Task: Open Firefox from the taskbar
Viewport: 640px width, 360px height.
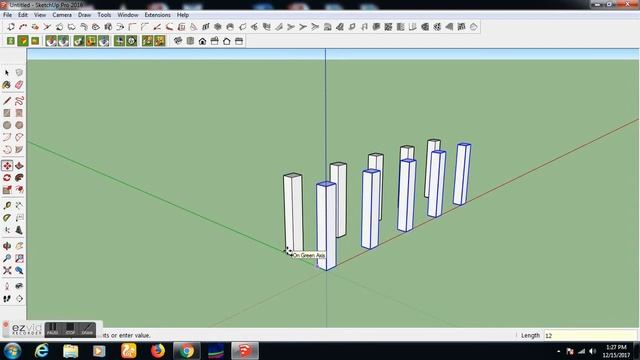Action: point(158,351)
